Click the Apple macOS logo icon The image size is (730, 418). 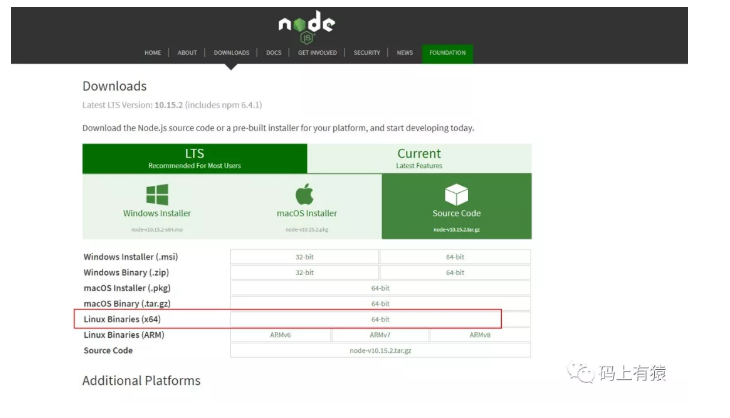pyautogui.click(x=304, y=194)
